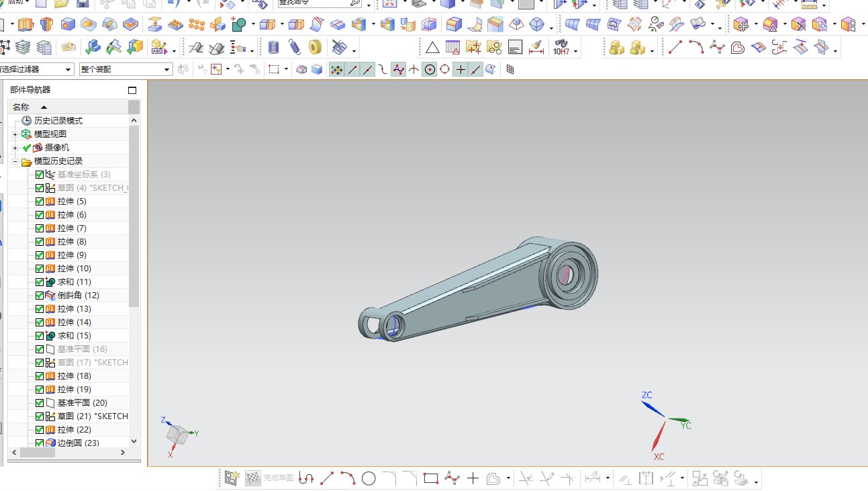Uncheck the 边倒圆 (23) feature checkbox
Image resolution: width=868 pixels, height=491 pixels.
(40, 443)
